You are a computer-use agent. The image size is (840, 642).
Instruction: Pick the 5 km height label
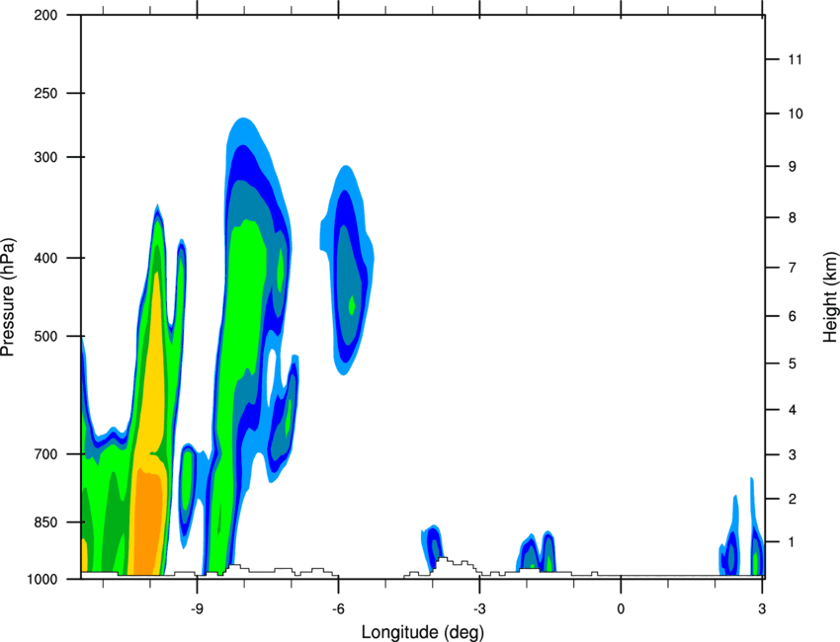[793, 363]
